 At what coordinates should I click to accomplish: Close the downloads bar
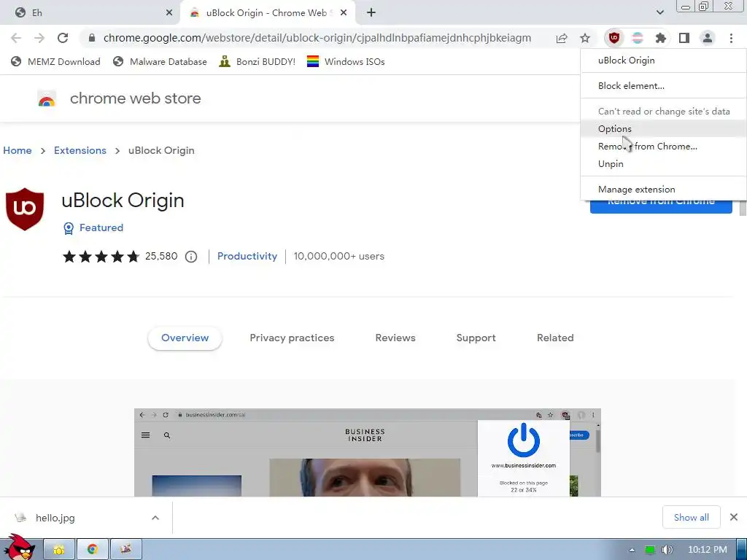pyautogui.click(x=734, y=517)
